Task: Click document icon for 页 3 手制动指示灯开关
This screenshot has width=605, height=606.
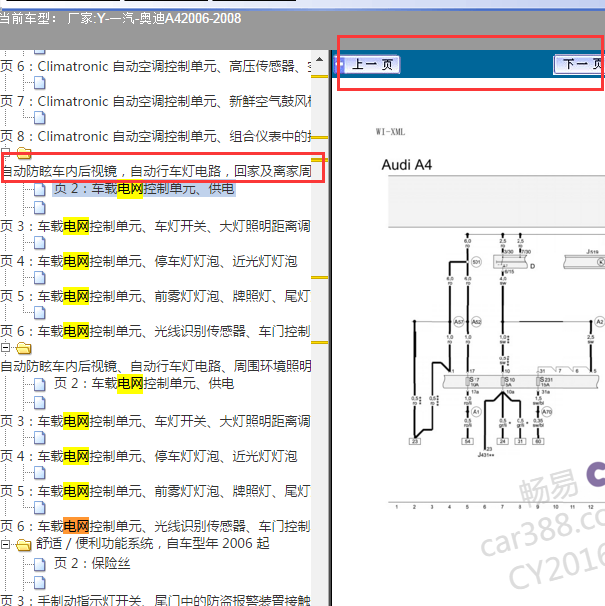Action: tap(40, 582)
